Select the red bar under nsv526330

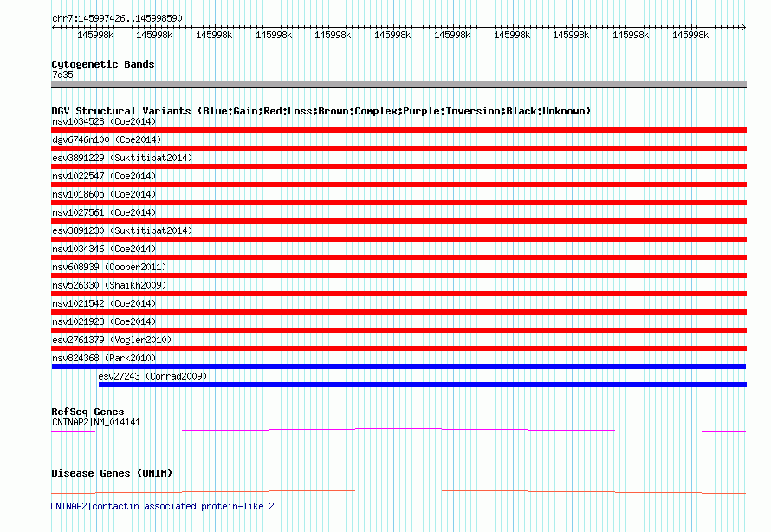coord(398,294)
